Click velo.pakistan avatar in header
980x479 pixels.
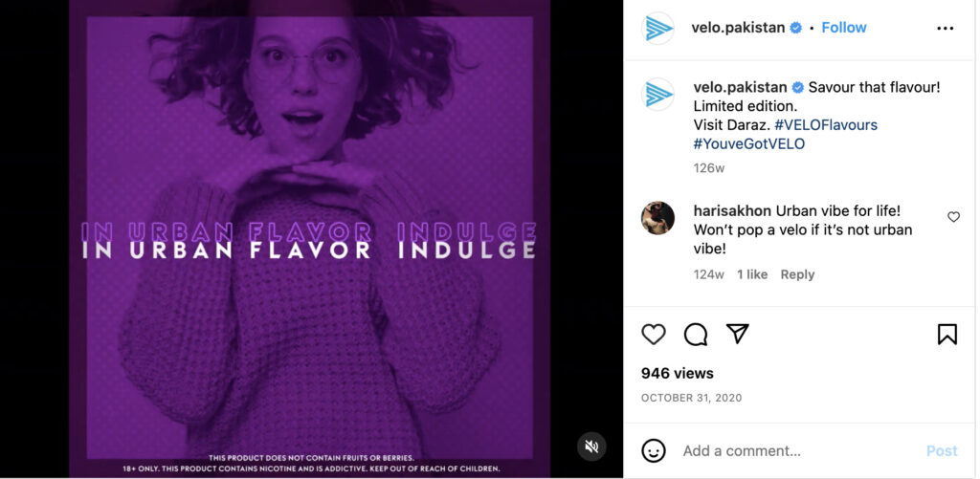[658, 28]
